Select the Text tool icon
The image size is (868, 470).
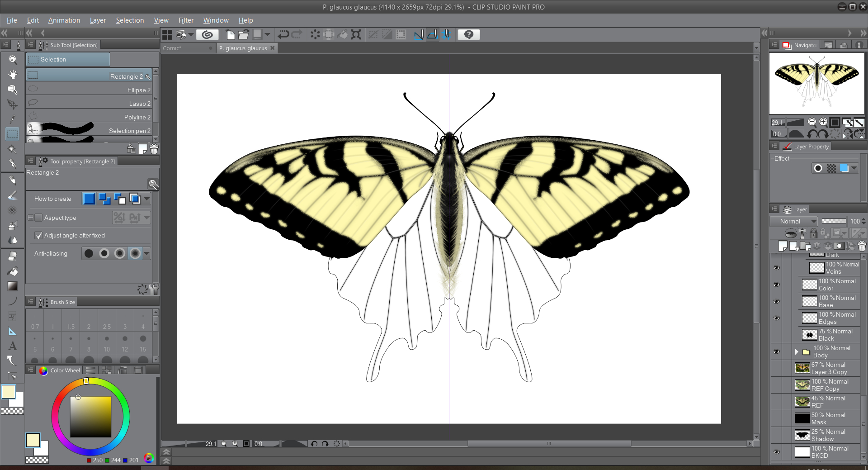coord(13,346)
